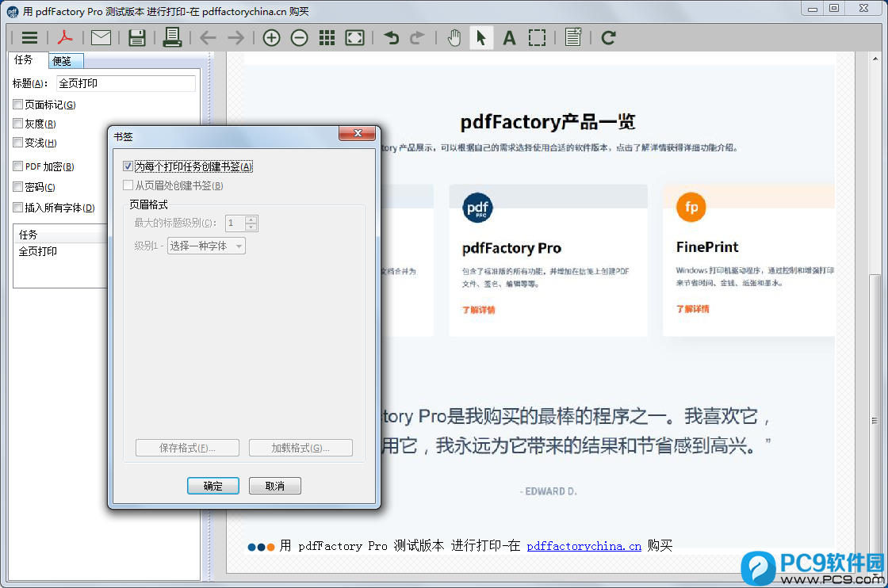This screenshot has width=888, height=588.
Task: Click the save floppy disk icon
Action: pos(136,38)
